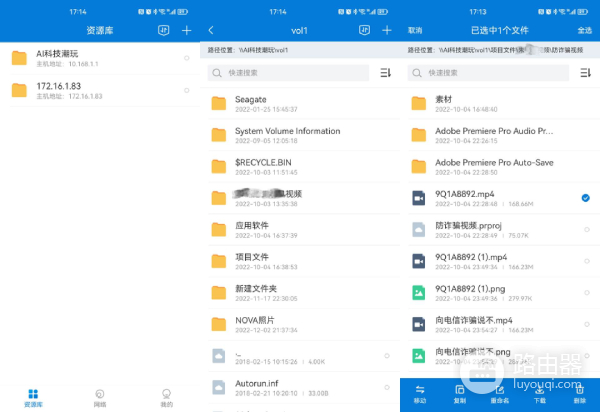The image size is (600, 412).
Task: Select the radio circle of the 4.00K file
Action: pyautogui.click(x=387, y=356)
